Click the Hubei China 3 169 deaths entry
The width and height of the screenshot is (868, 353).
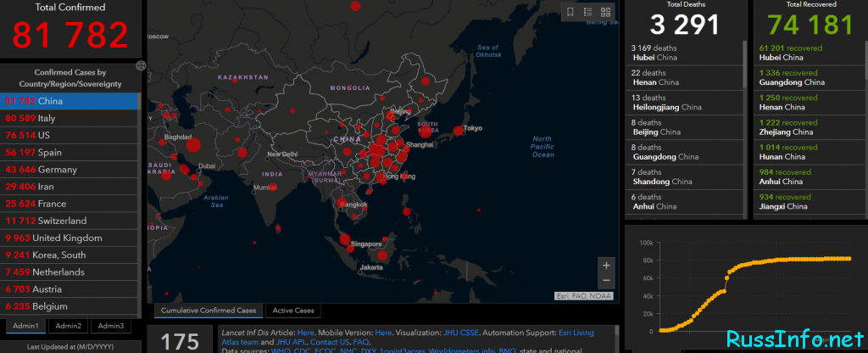pos(684,53)
